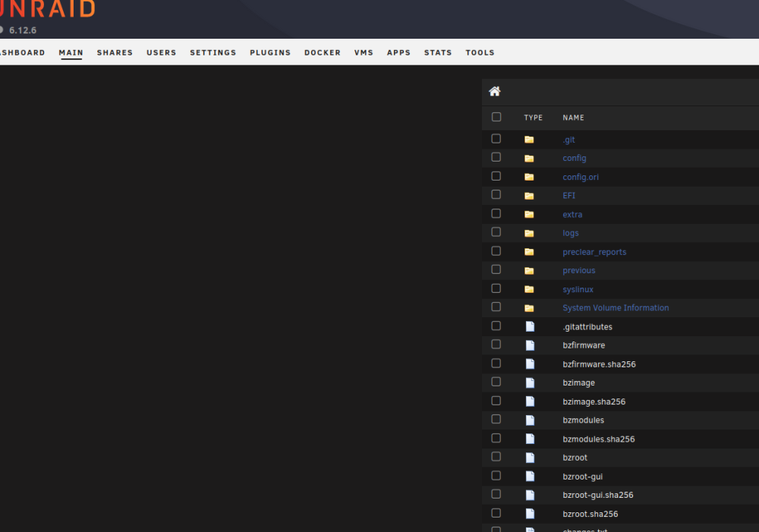Open the Users tab
Image resolution: width=759 pixels, height=532 pixels.
click(162, 52)
